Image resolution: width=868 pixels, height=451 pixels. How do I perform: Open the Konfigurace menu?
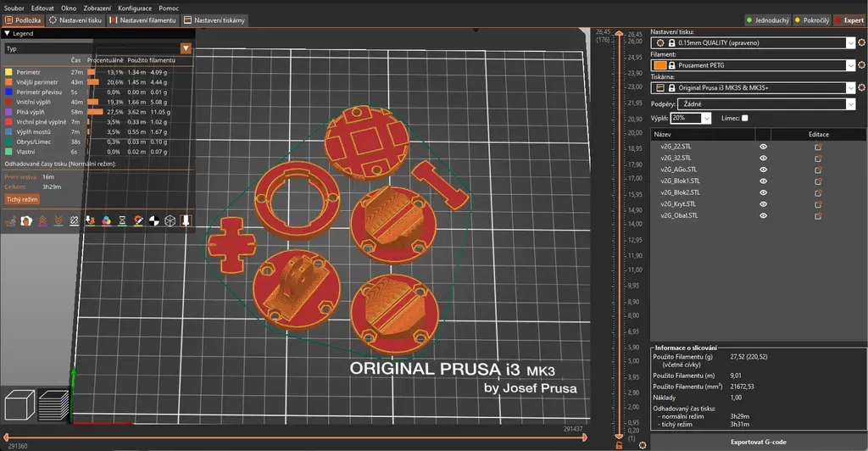[135, 8]
